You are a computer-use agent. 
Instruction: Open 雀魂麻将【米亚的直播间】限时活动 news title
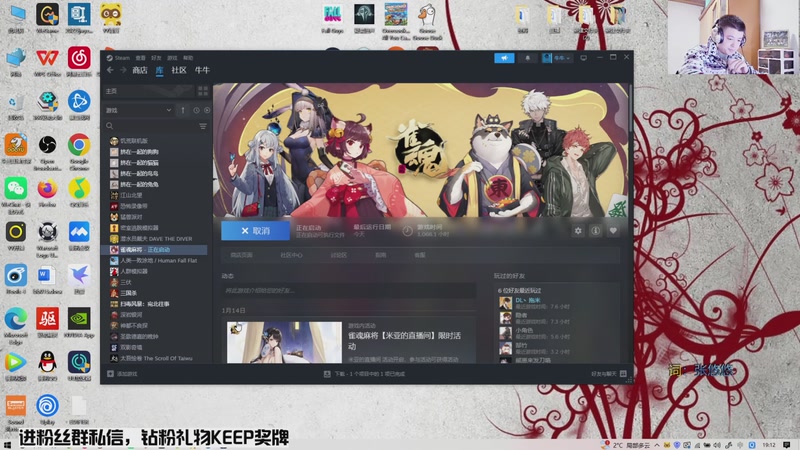(404, 341)
